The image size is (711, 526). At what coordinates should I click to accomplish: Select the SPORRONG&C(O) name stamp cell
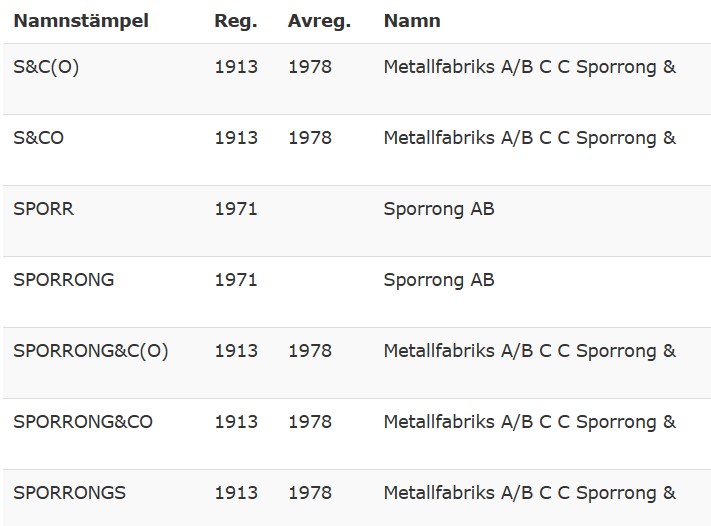(x=91, y=351)
